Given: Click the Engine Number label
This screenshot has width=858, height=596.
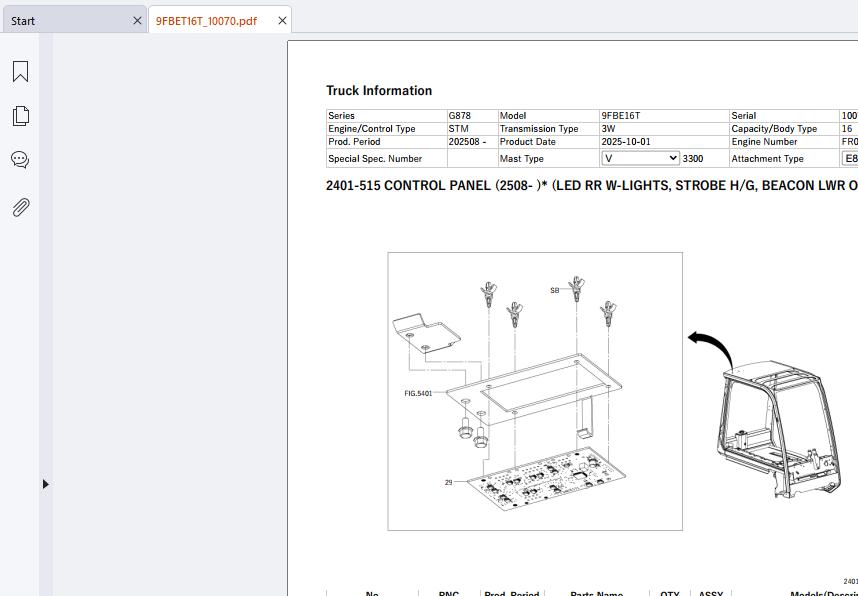Looking at the screenshot, I should [764, 141].
